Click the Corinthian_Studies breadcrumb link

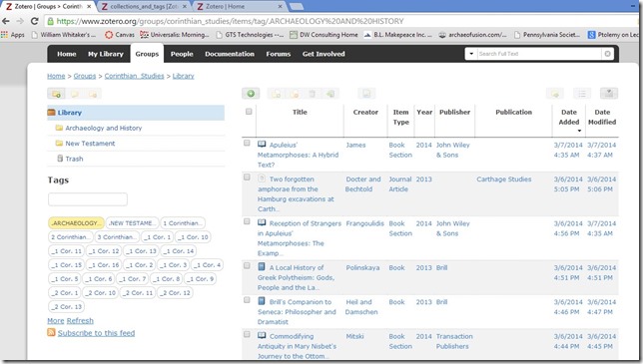(x=134, y=76)
